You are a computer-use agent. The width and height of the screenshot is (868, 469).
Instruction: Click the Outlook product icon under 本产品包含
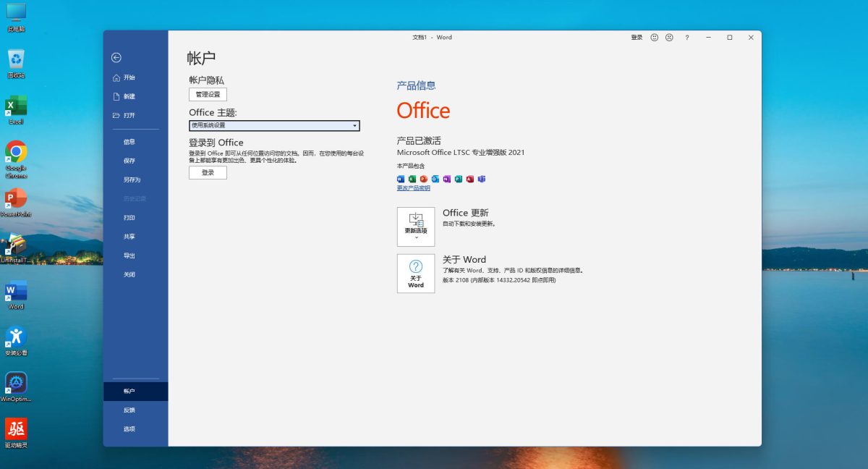click(x=435, y=179)
